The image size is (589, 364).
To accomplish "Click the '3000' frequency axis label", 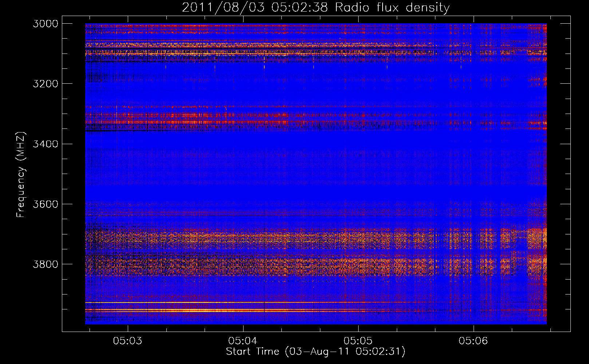I will point(46,24).
